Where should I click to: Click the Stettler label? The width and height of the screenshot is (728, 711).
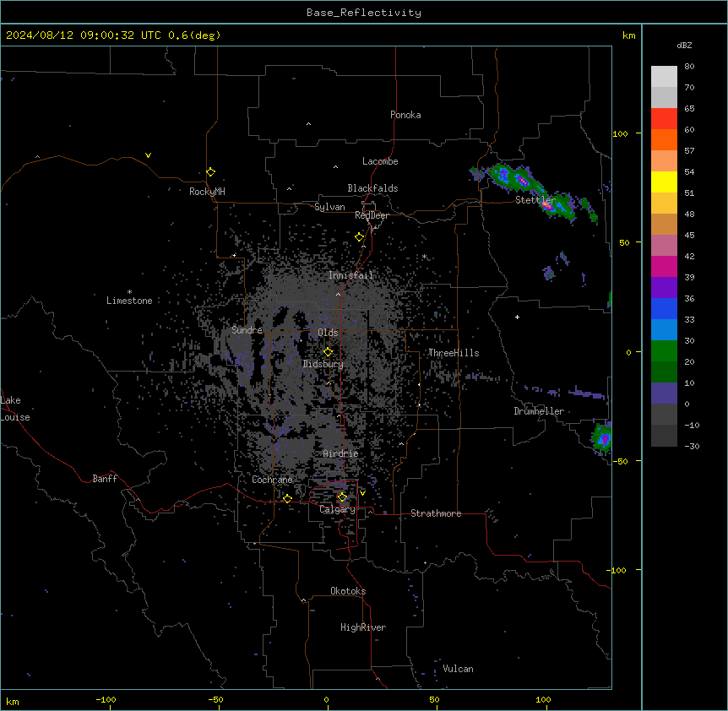(x=535, y=200)
